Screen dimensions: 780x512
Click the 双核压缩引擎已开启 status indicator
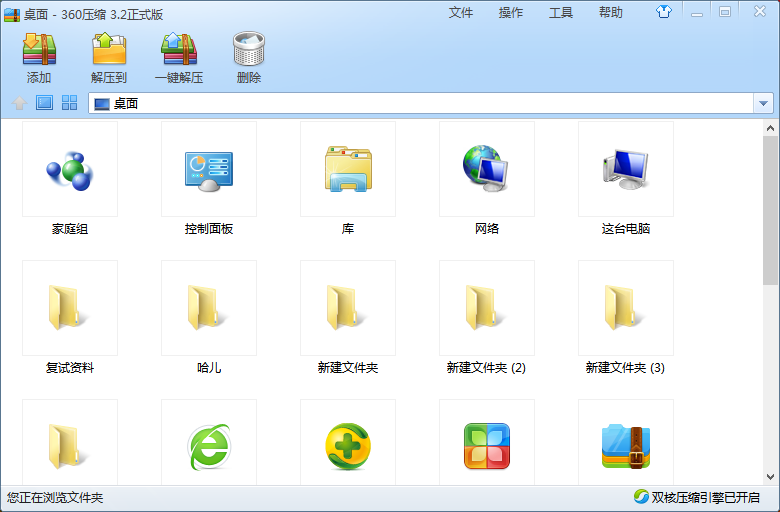696,497
